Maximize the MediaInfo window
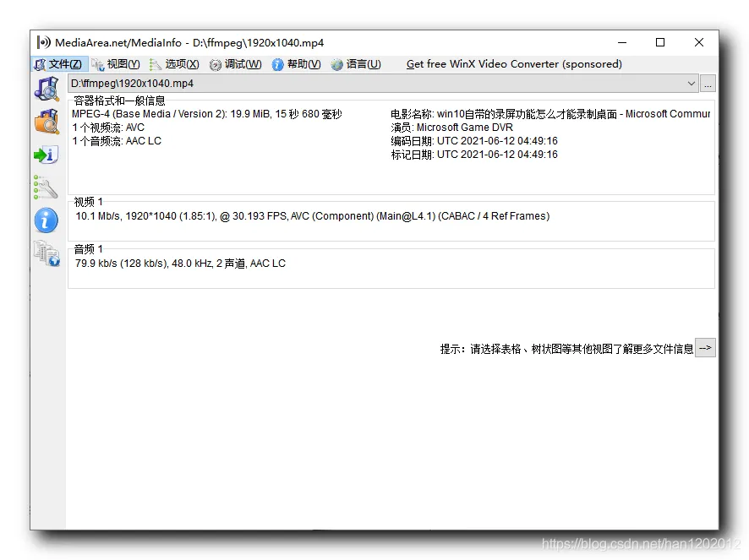 click(x=660, y=42)
